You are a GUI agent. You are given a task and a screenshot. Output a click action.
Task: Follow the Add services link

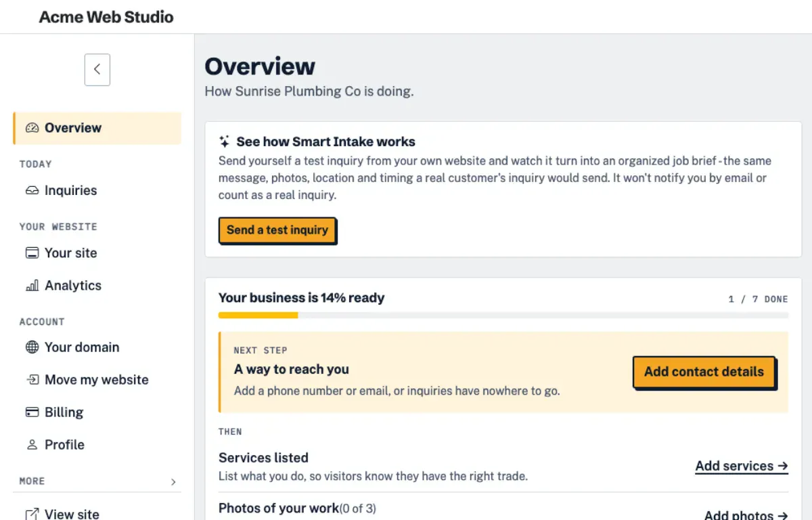(x=742, y=466)
